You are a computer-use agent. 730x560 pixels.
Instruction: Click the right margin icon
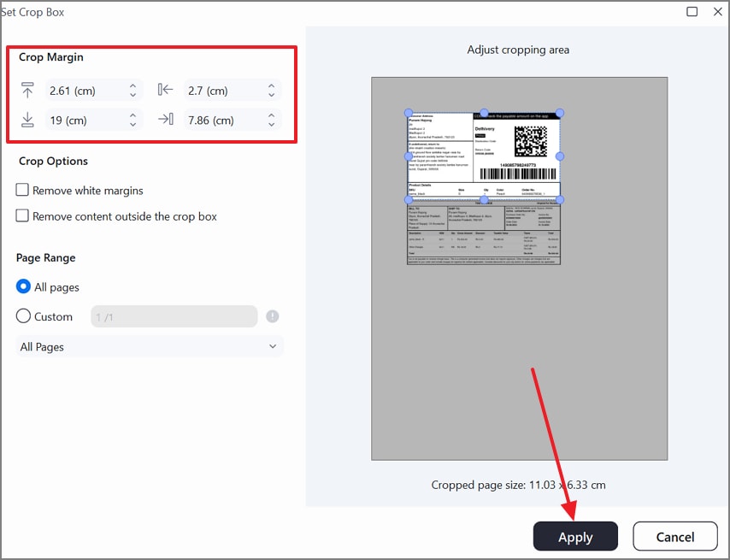(x=164, y=119)
